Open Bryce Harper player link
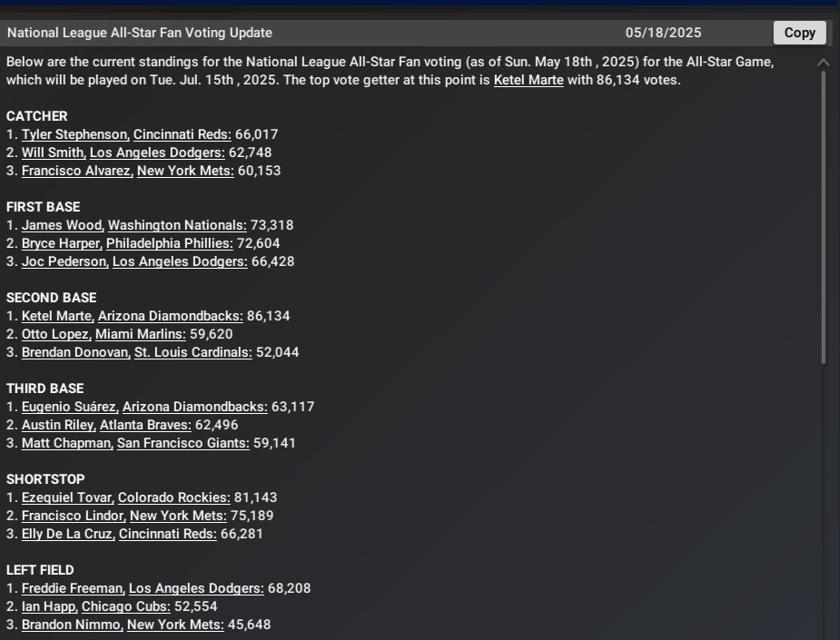840x640 pixels. coord(62,243)
